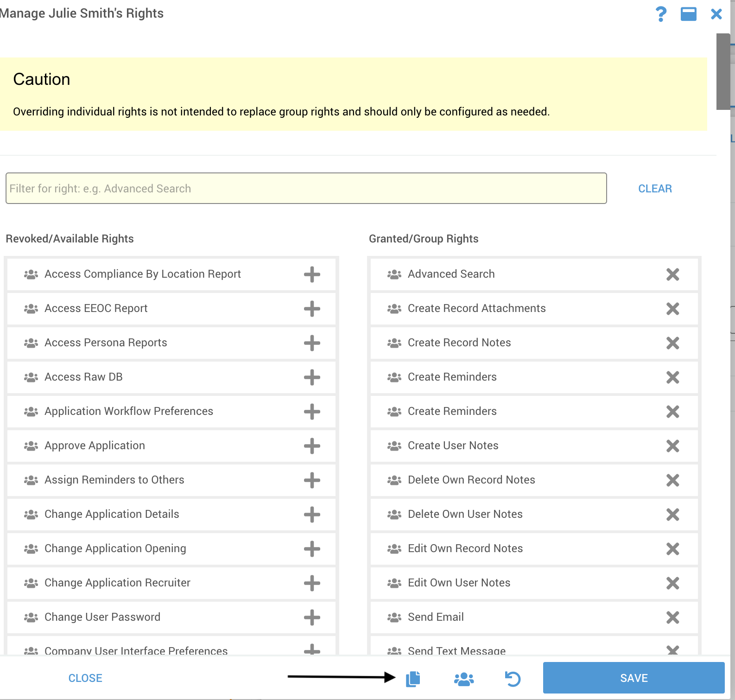Select Delete Own User Notes row text
This screenshot has width=735, height=700.
(465, 514)
